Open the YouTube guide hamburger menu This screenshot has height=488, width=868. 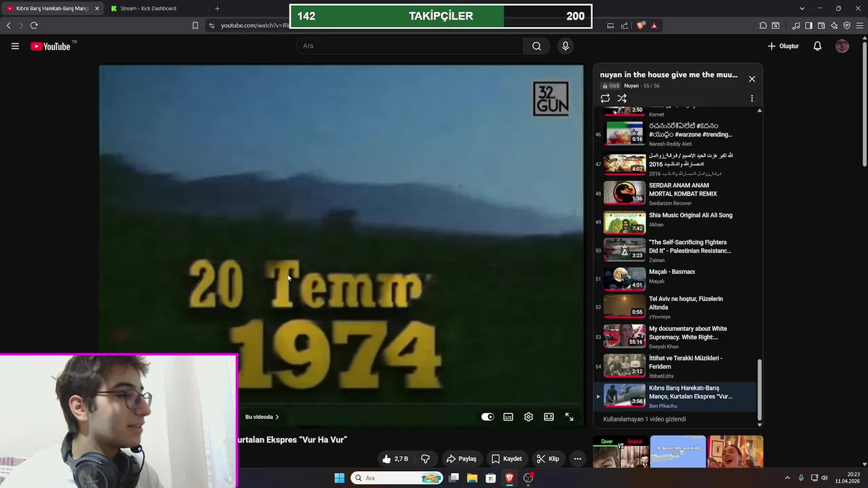(x=15, y=46)
